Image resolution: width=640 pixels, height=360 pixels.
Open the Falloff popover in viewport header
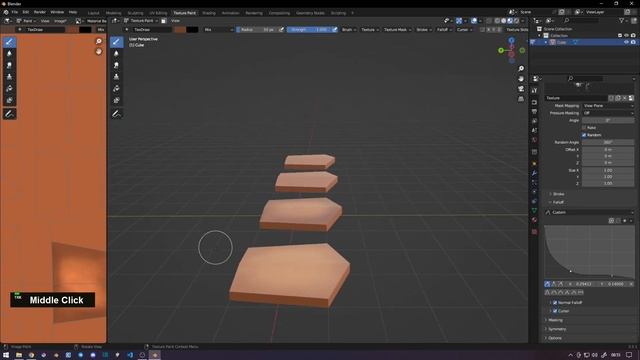444,29
